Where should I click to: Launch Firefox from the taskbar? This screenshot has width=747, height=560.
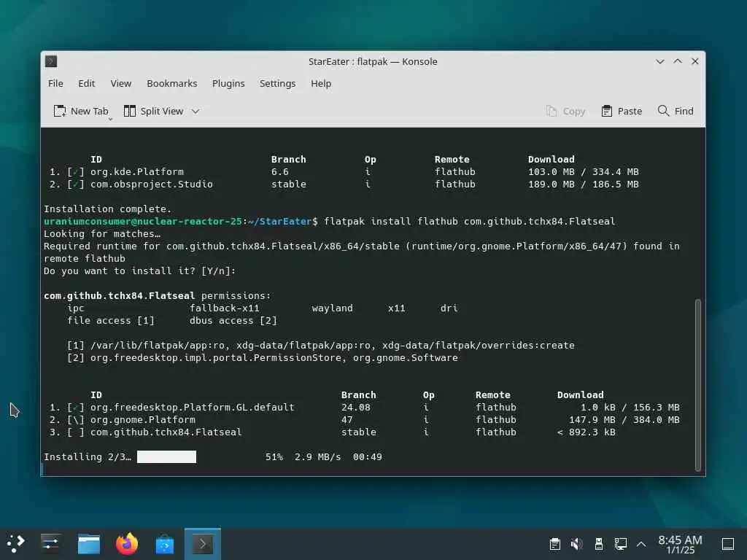tap(127, 544)
